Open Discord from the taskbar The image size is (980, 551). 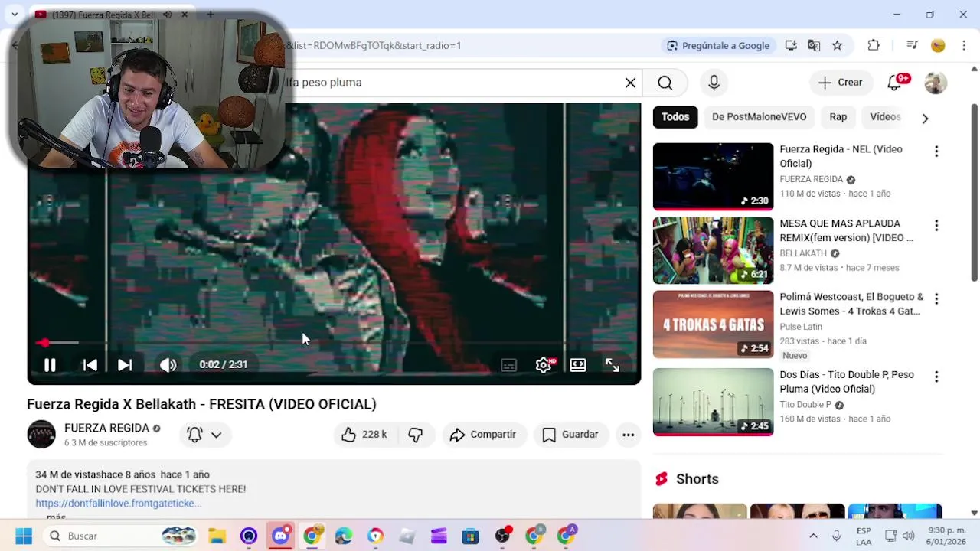pos(281,536)
